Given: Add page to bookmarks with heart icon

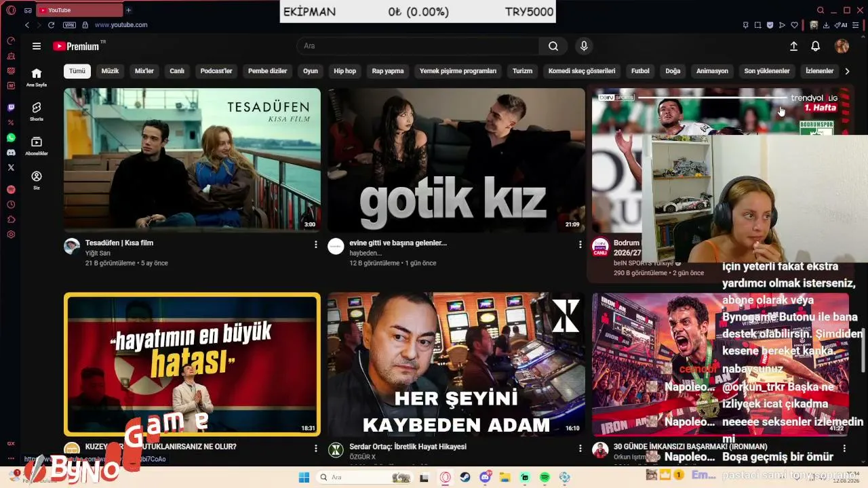Looking at the screenshot, I should (x=794, y=25).
